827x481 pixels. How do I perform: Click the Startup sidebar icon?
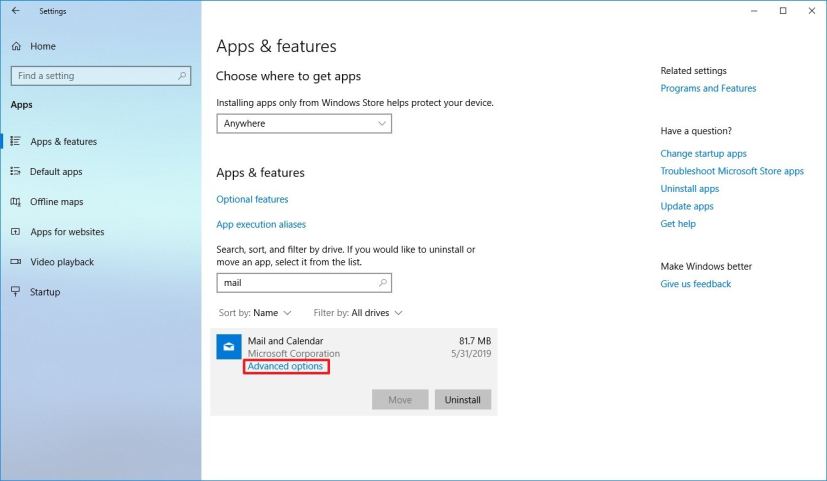16,292
